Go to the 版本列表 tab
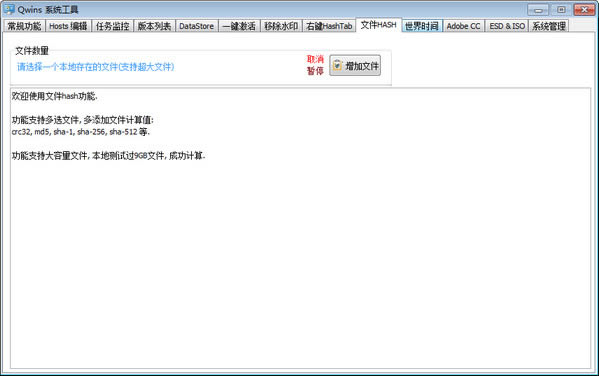 154,26
